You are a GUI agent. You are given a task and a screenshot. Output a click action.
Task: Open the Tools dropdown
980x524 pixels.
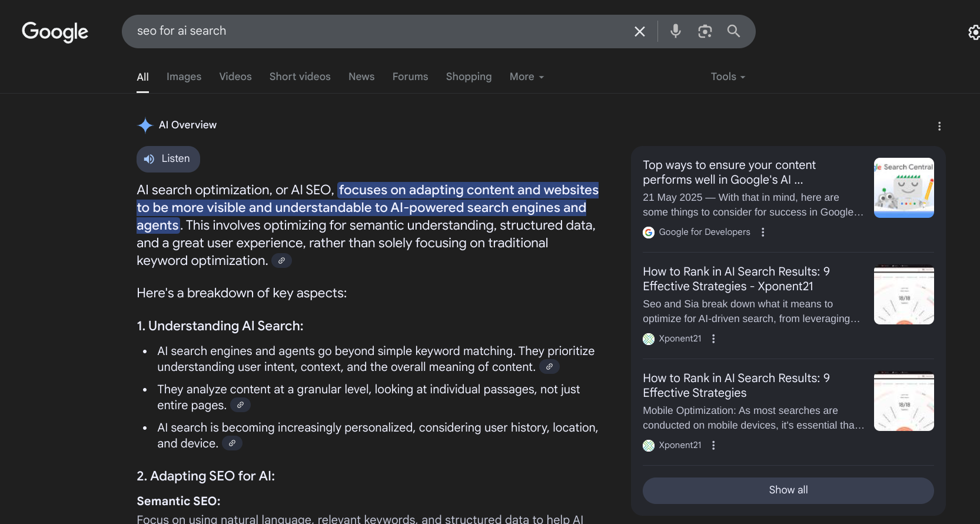point(728,77)
